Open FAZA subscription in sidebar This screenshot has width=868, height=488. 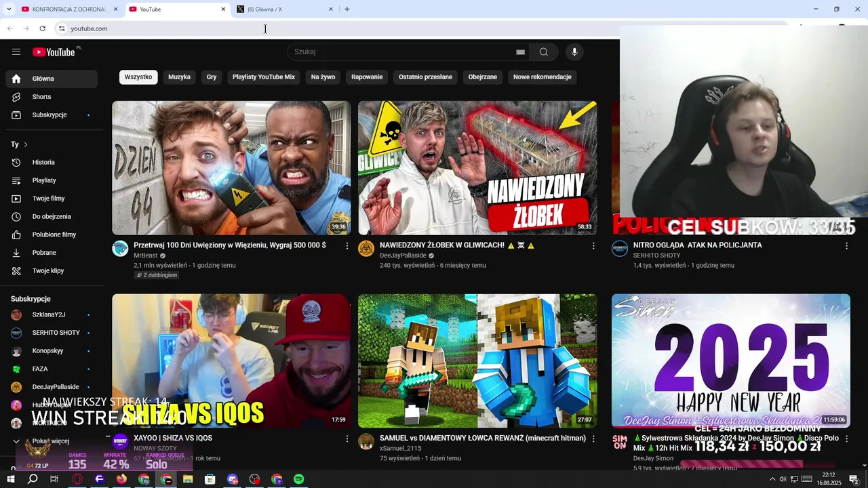coord(52,369)
